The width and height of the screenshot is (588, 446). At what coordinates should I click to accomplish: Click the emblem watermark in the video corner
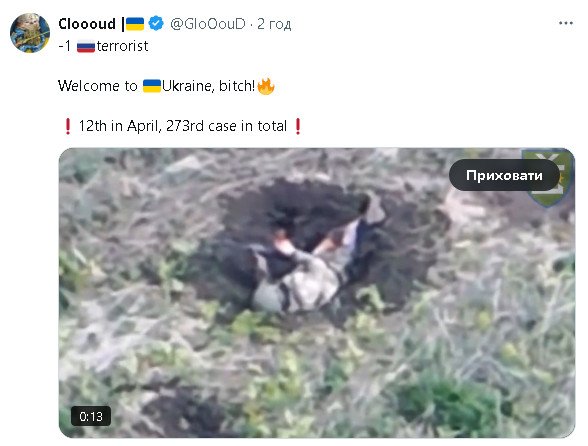pos(549,178)
